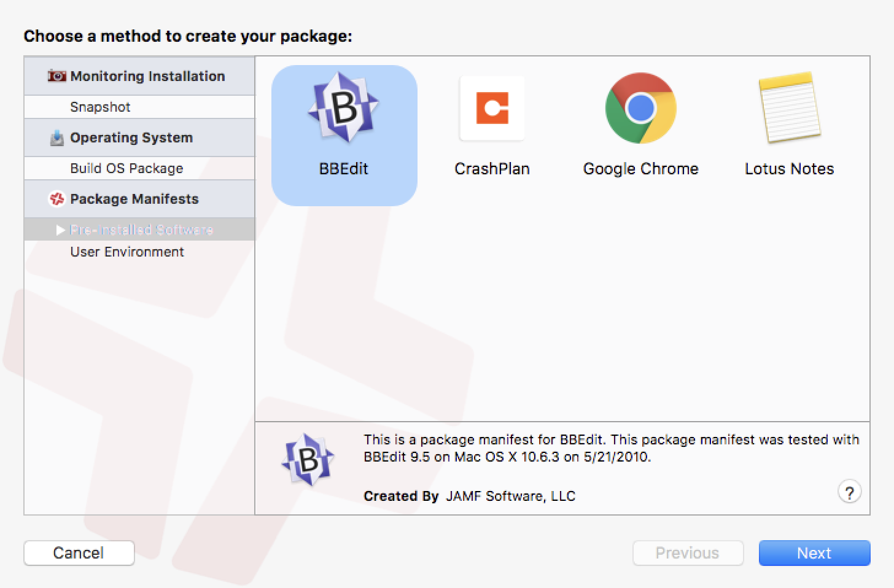894x588 pixels.
Task: Click the BBEdit icon in description pane
Action: point(308,460)
